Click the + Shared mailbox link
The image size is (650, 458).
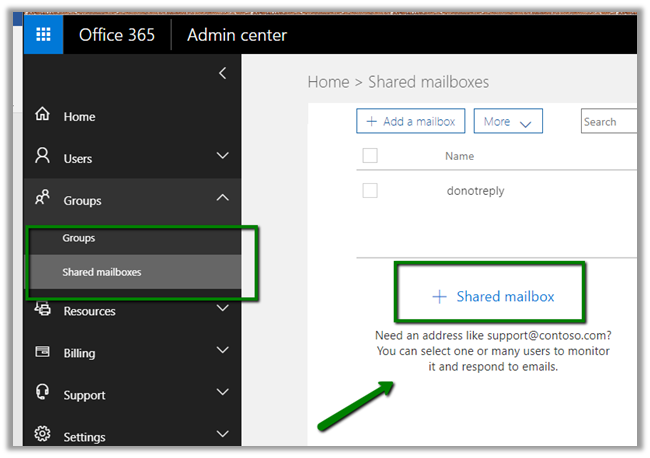(493, 296)
